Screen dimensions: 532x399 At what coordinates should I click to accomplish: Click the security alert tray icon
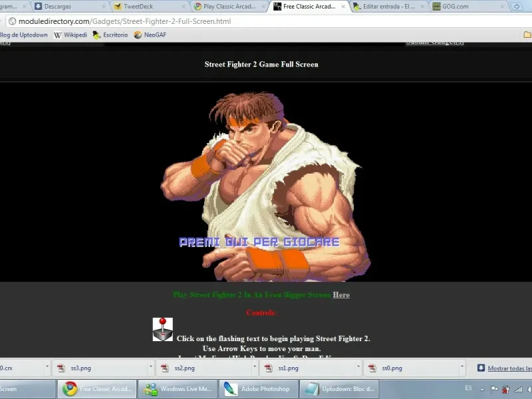click(x=506, y=390)
